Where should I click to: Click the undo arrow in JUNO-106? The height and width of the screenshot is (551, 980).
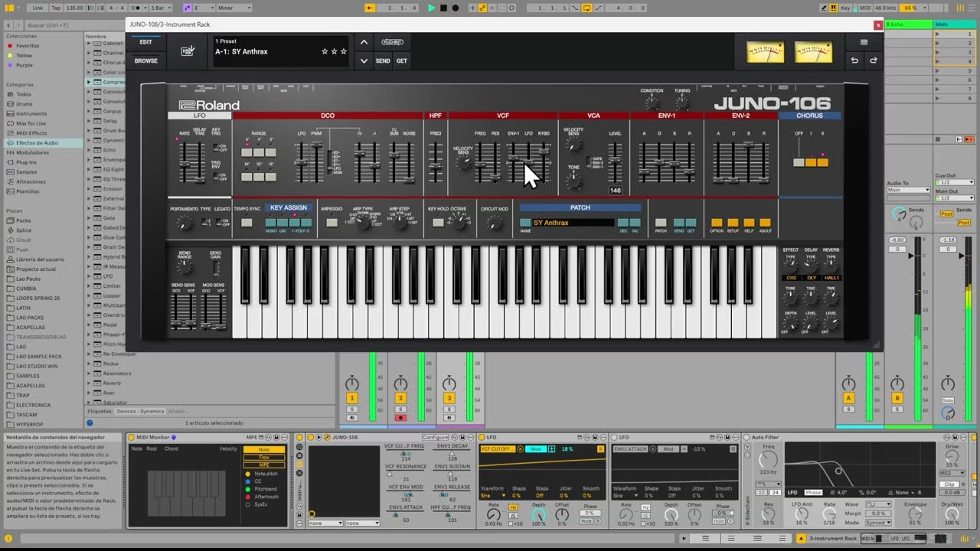[854, 60]
